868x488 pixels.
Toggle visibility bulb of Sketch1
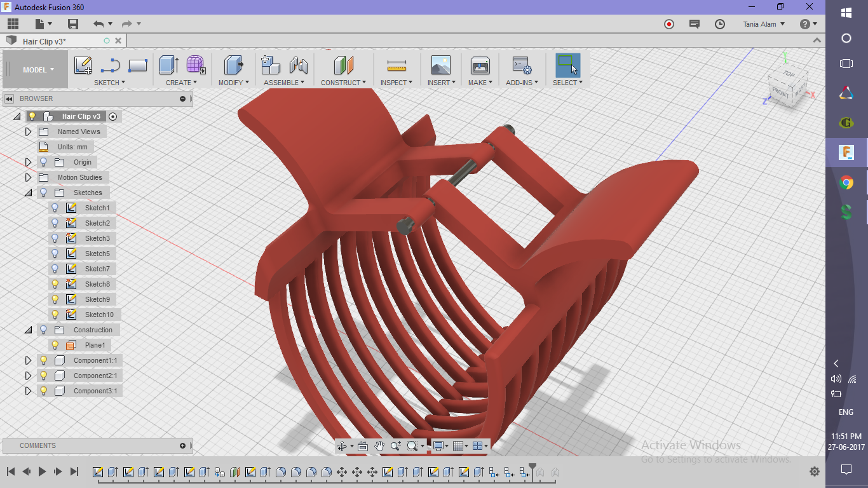click(55, 208)
